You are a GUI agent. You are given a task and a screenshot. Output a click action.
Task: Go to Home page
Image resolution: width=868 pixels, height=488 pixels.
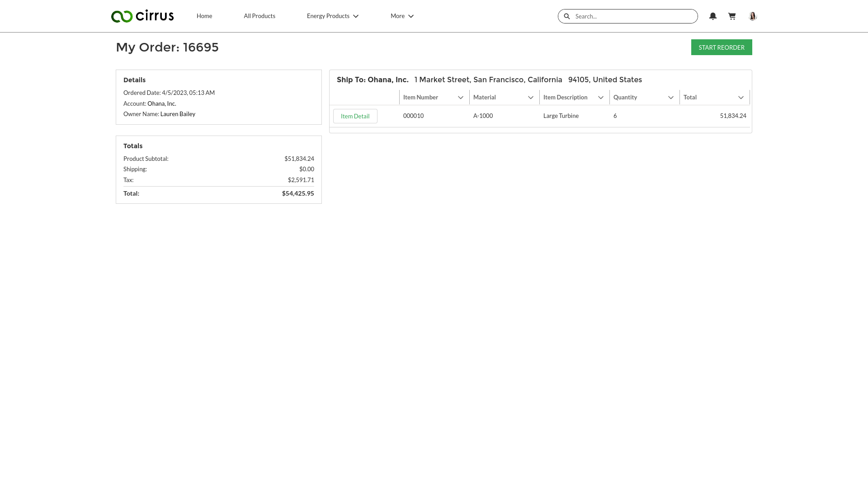204,16
